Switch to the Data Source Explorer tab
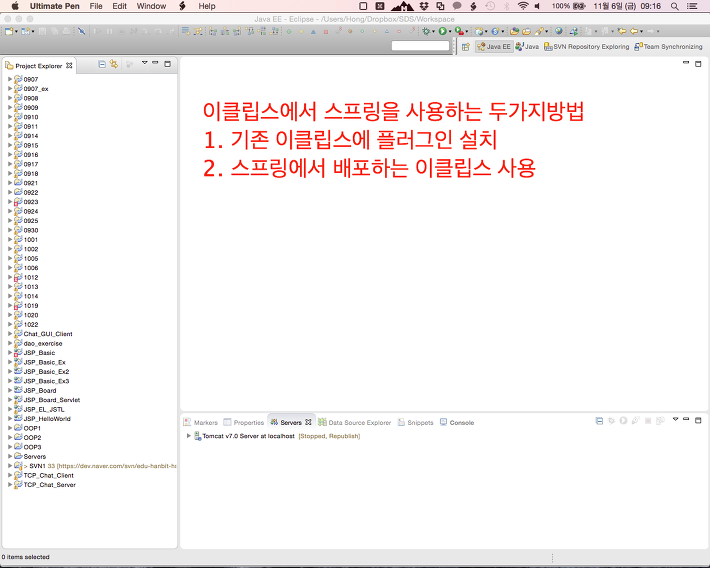This screenshot has width=710, height=568. pos(355,423)
